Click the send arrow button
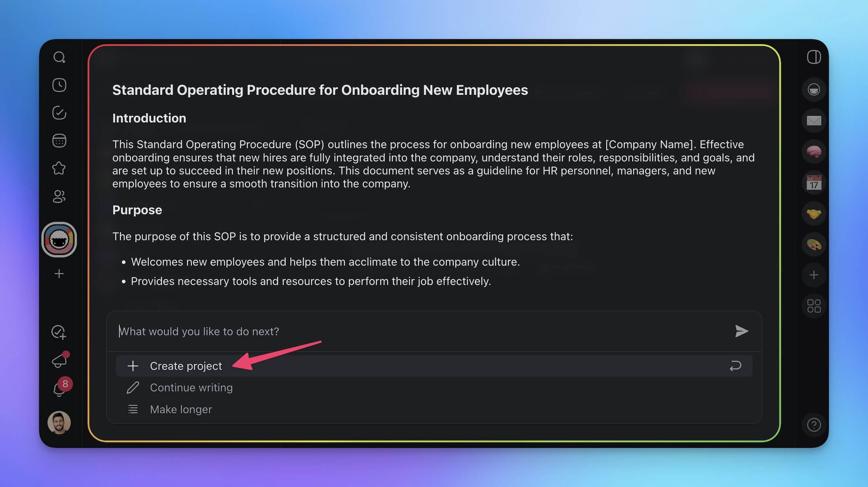This screenshot has height=487, width=868. coord(741,331)
